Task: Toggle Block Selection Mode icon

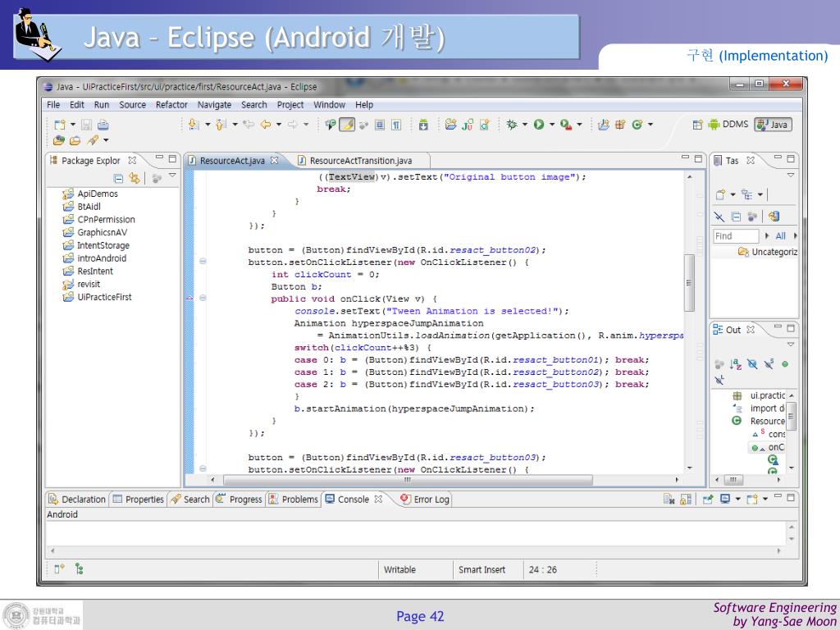Action: [379, 125]
